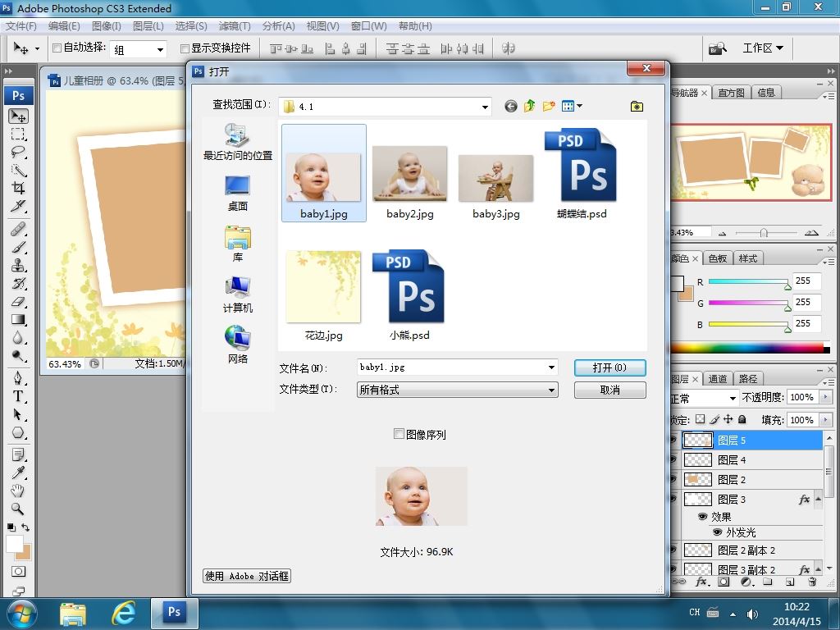Viewport: 840px width, 630px height.
Task: Collapse effects of 图层 3
Action: (819, 498)
